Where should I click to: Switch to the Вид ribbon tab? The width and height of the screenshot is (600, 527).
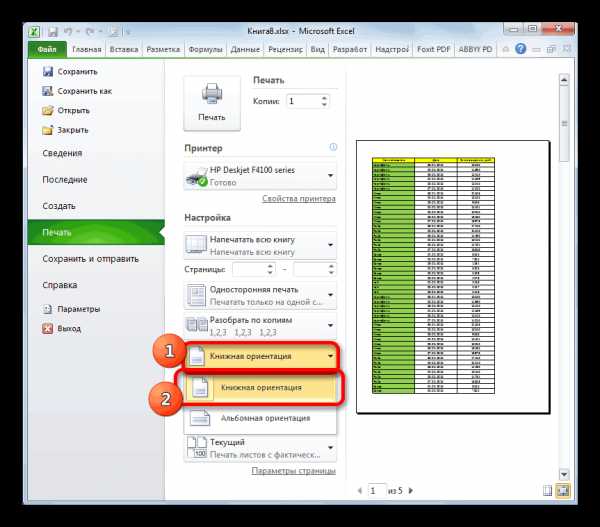point(318,49)
